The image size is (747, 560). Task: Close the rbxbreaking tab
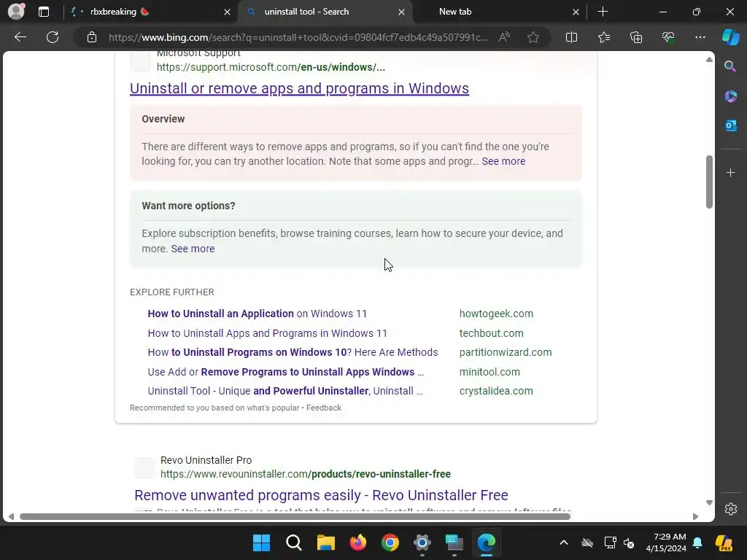tap(228, 12)
